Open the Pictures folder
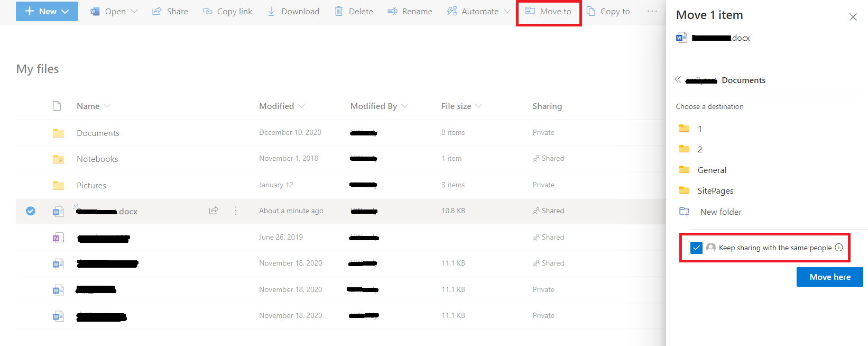 (91, 185)
